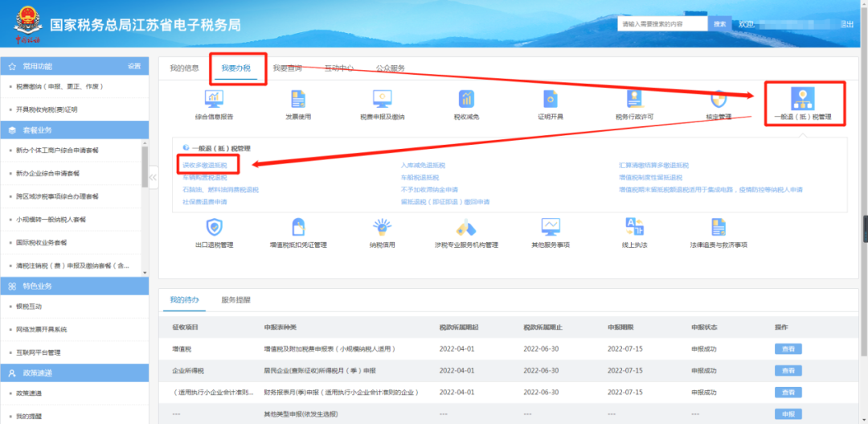Click person icon beside 政策速递
Screen dimensions: 868x424
click(11, 373)
